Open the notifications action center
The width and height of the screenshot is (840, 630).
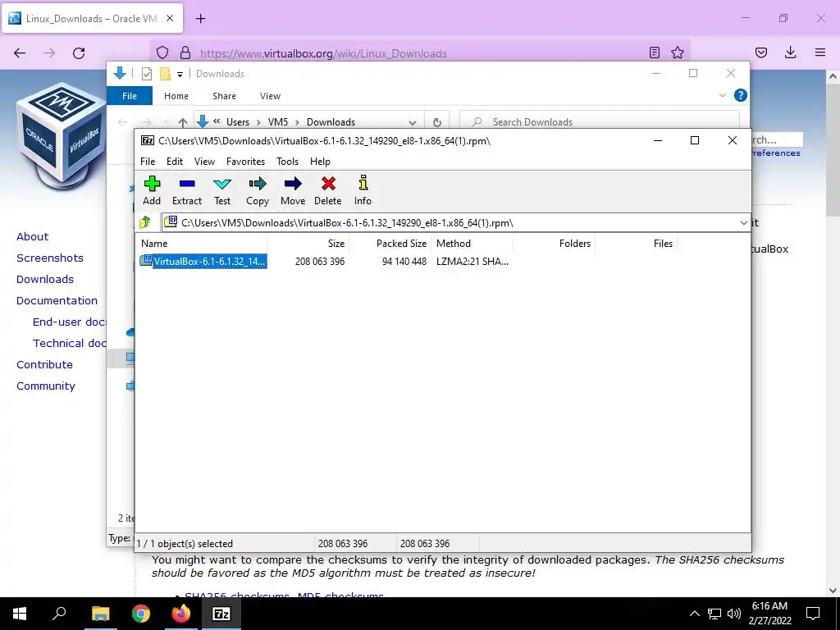pos(813,614)
